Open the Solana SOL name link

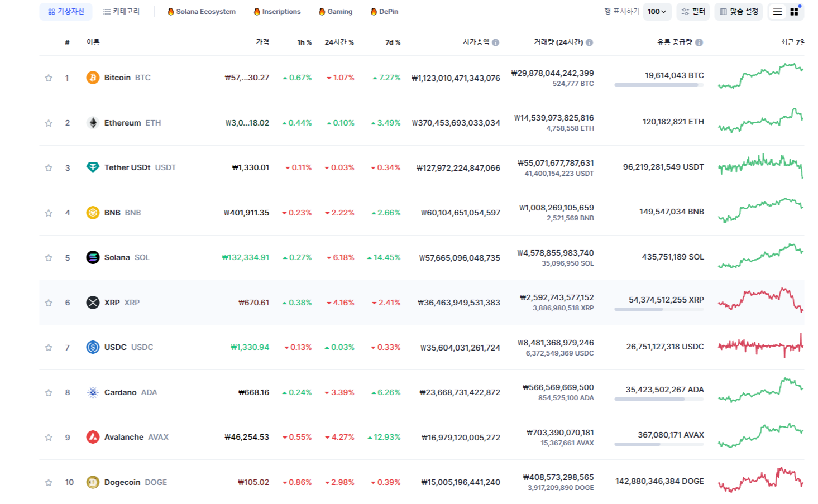tap(127, 257)
